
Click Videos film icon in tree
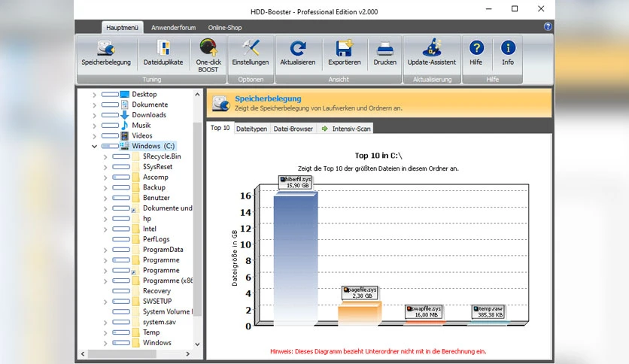point(125,136)
